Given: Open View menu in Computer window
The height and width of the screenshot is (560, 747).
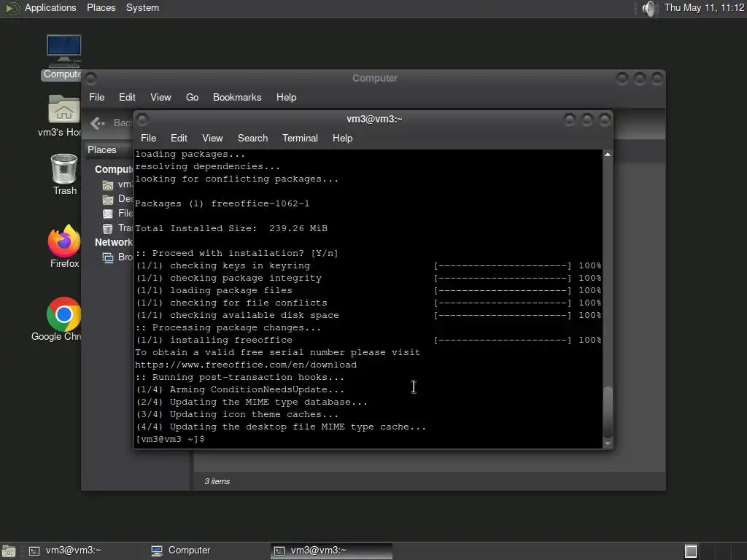Looking at the screenshot, I should click(160, 97).
